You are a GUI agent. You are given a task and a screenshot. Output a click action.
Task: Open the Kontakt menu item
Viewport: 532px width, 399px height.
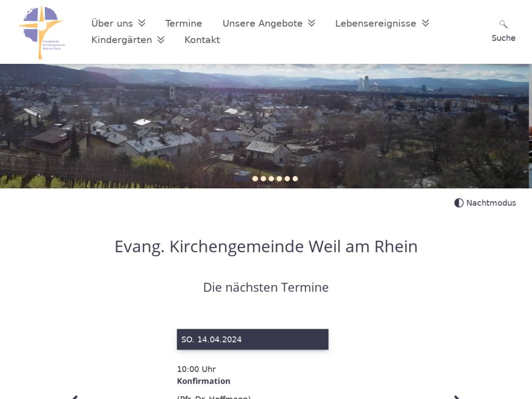tap(202, 40)
